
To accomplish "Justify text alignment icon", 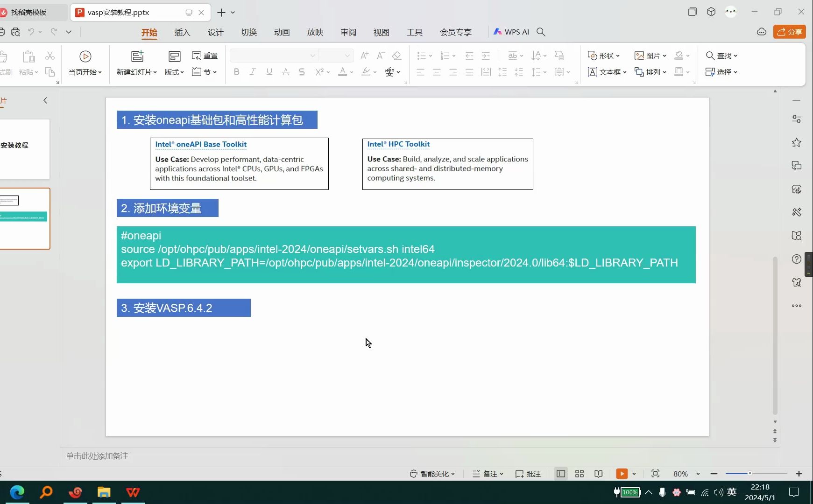I will coord(469,72).
